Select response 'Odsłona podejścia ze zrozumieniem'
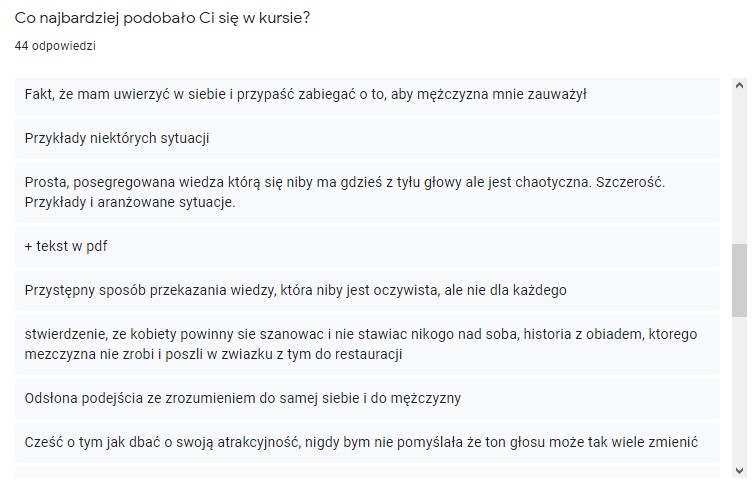The image size is (754, 492). [367, 398]
